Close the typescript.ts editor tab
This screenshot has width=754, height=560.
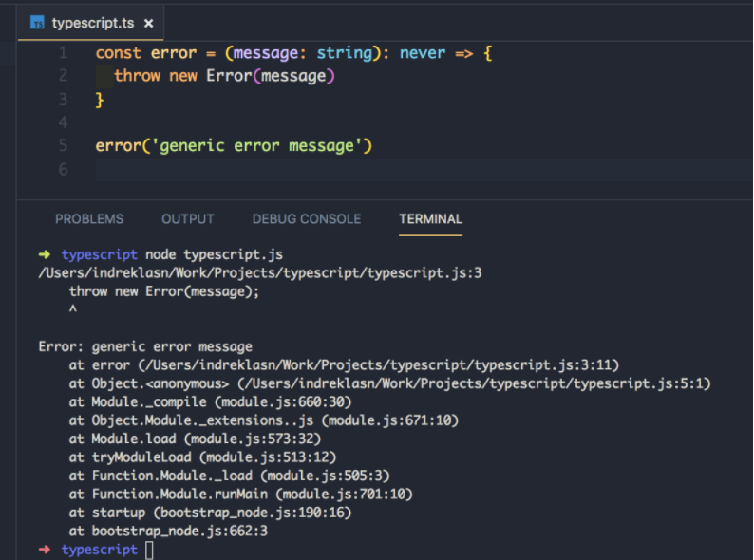[x=148, y=23]
